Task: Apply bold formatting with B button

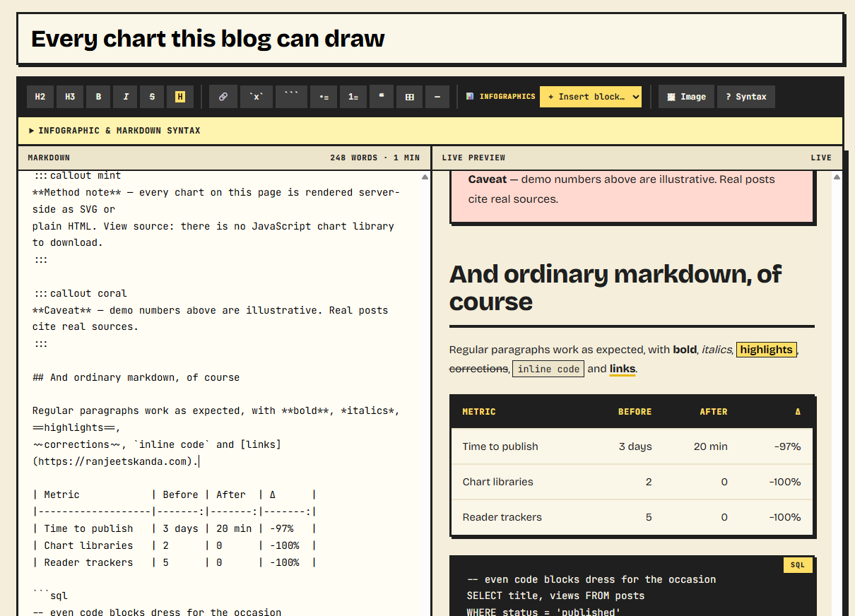Action: coord(98,97)
